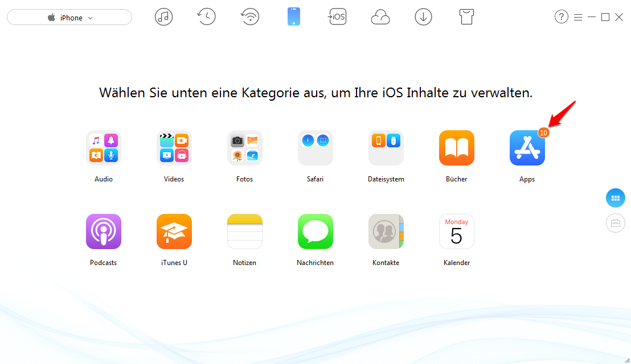Open the Backup Manager clock icon
Image resolution: width=631 pixels, height=364 pixels.
pyautogui.click(x=206, y=16)
